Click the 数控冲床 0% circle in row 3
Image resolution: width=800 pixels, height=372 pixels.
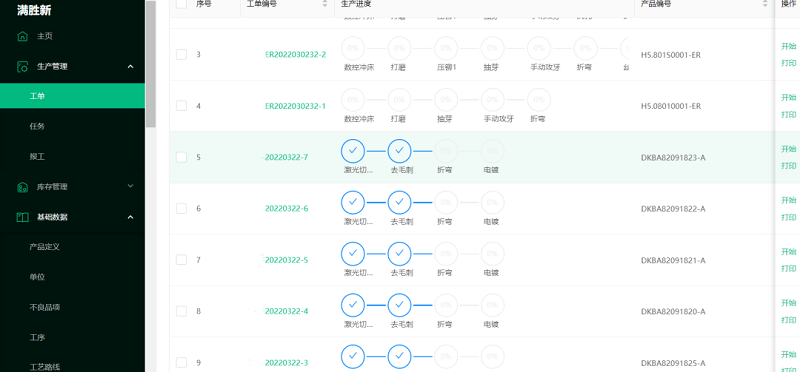click(x=353, y=48)
